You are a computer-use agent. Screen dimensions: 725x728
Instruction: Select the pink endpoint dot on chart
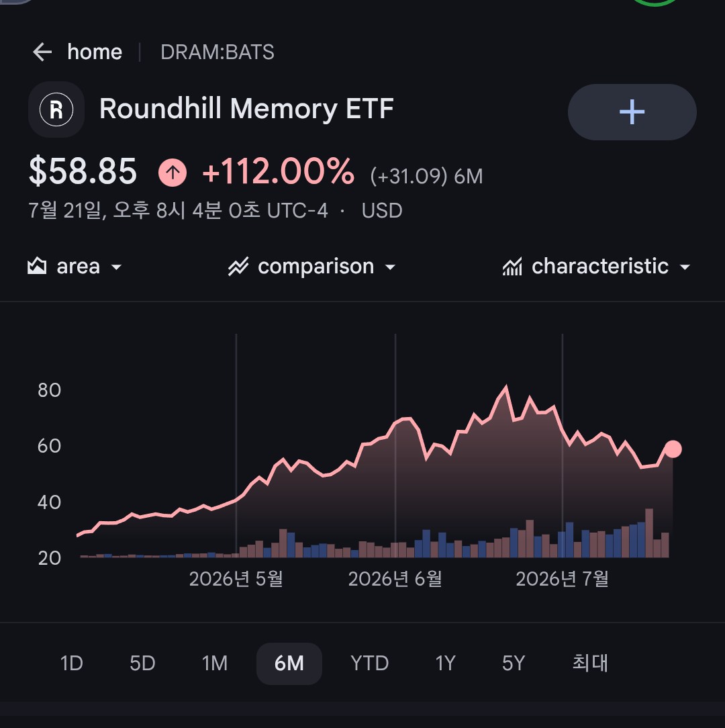pyautogui.click(x=673, y=449)
